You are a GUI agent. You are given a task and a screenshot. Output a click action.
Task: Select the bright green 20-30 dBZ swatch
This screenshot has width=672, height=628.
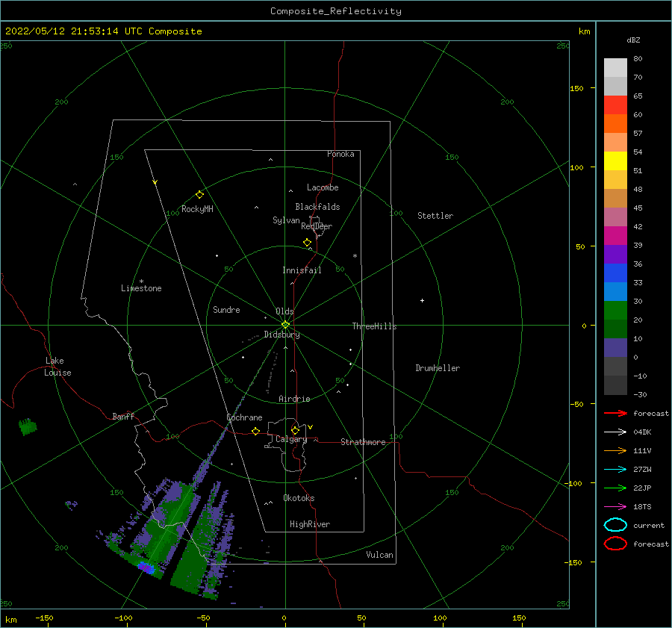pyautogui.click(x=615, y=311)
